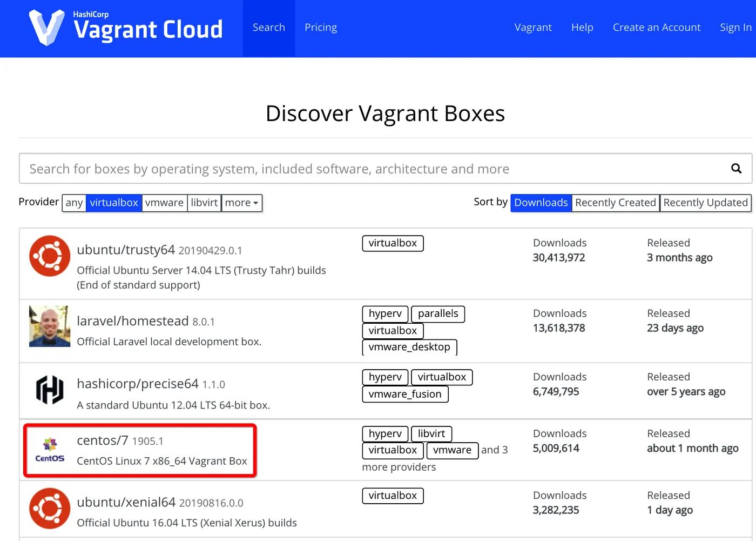Click hyperv tag on hashicorp/precise64 row

pos(385,377)
